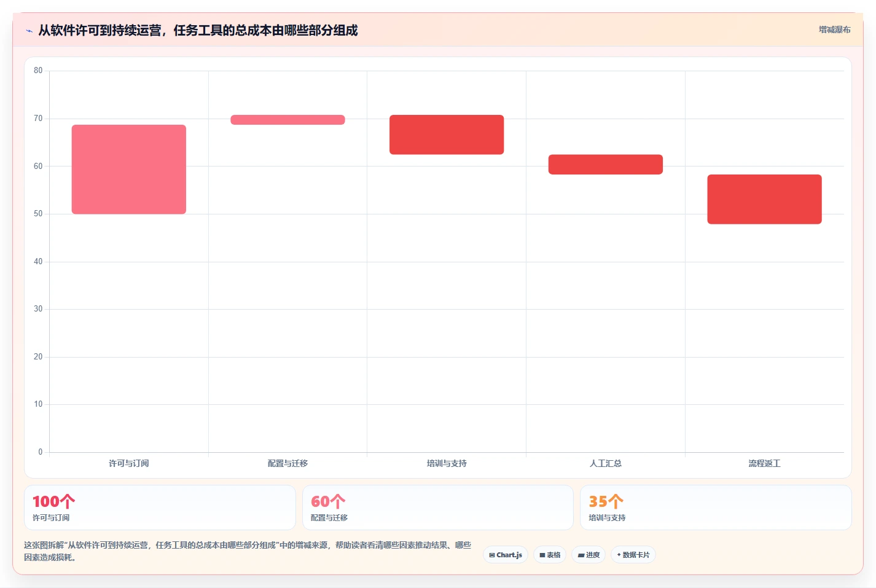The image size is (876, 588).
Task: Click the thin 配置与迁移 waterfall bar
Action: click(x=287, y=120)
